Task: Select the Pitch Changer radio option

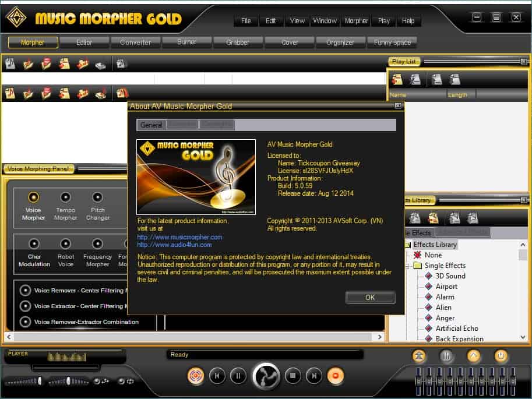Action: coord(97,197)
